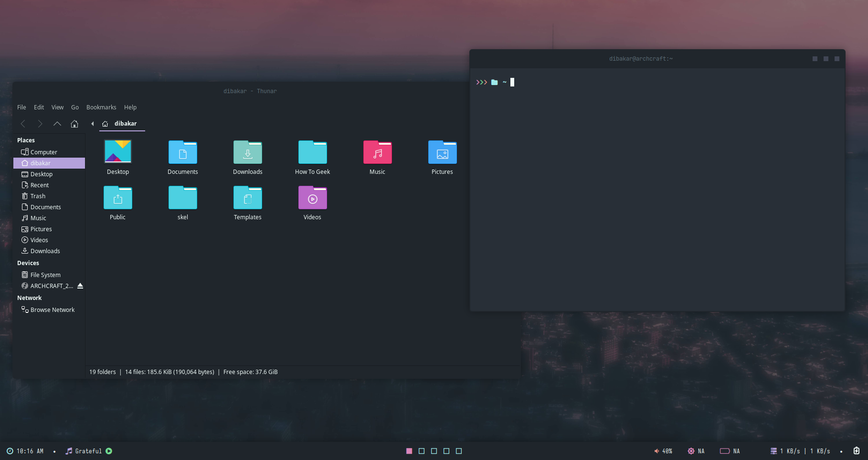Image resolution: width=868 pixels, height=460 pixels.
Task: Open the Music folder icon
Action: click(x=378, y=152)
